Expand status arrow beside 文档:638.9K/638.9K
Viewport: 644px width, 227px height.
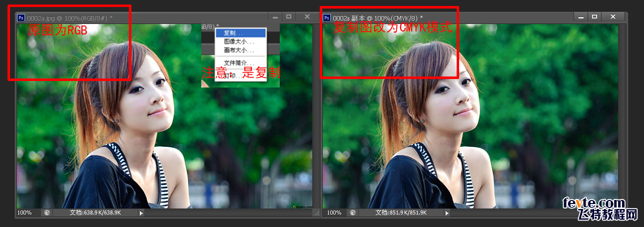[141, 212]
